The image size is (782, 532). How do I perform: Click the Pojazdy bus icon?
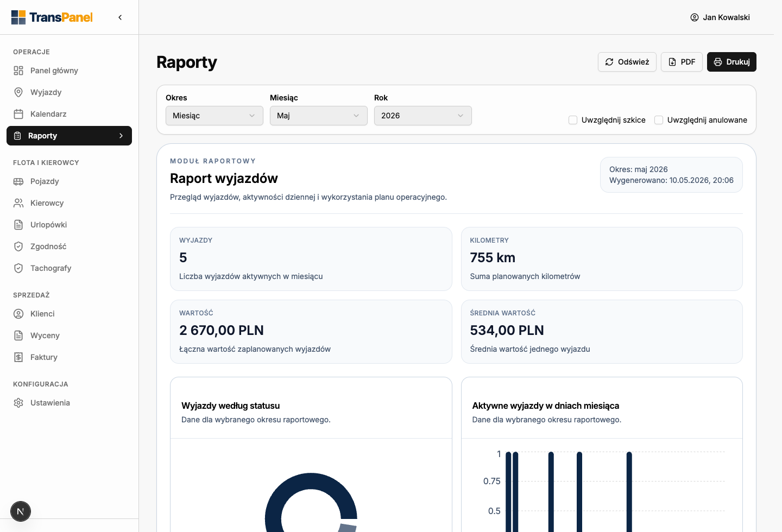pyautogui.click(x=18, y=181)
